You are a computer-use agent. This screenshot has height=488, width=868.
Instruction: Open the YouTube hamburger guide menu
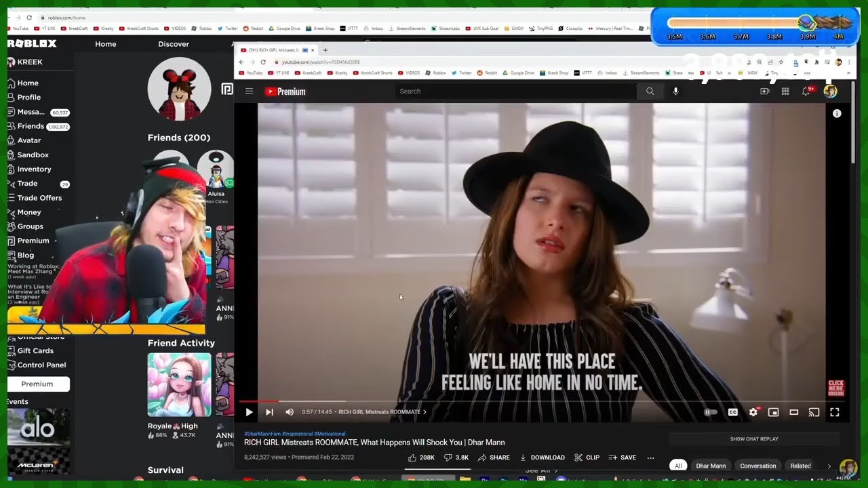[249, 91]
